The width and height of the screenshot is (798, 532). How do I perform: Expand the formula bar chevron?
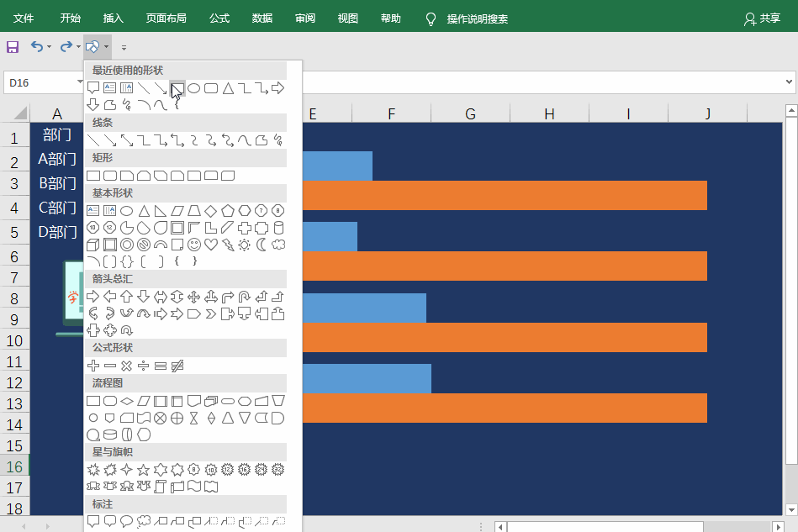tap(789, 82)
